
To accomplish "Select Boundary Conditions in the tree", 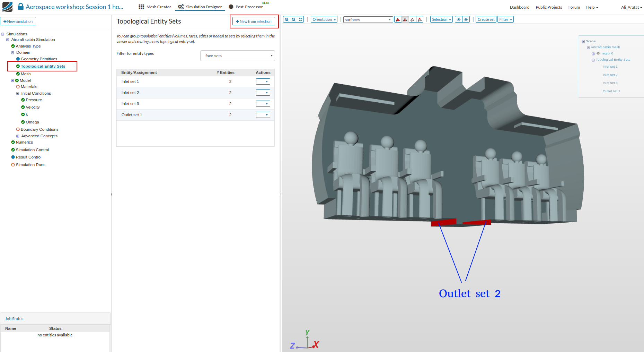I will 39,129.
